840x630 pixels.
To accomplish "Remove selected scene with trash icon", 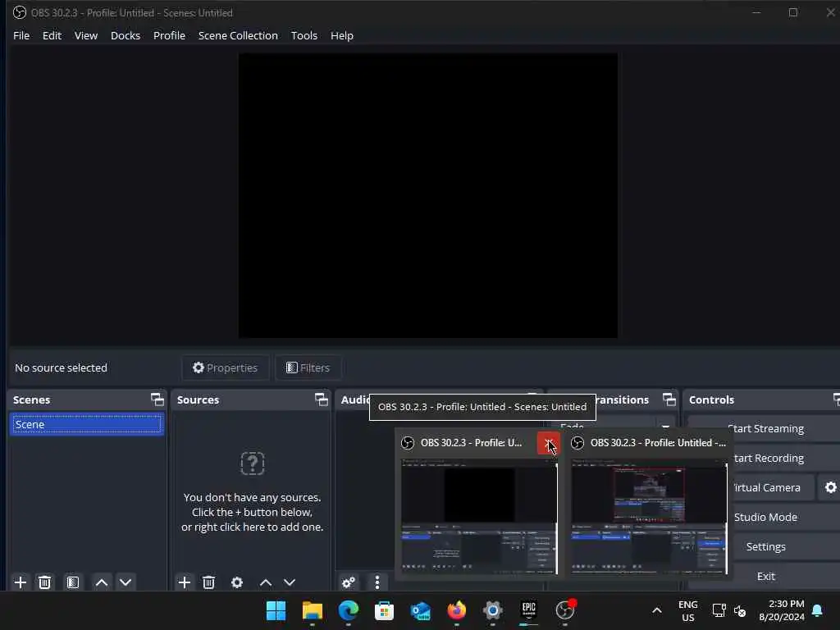I will [x=45, y=582].
